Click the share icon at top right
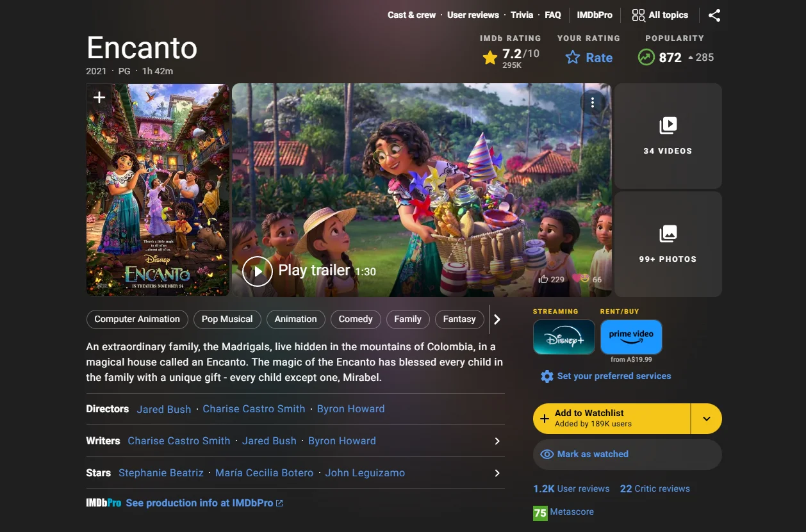Screen dimensions: 806x532 (714, 15)
